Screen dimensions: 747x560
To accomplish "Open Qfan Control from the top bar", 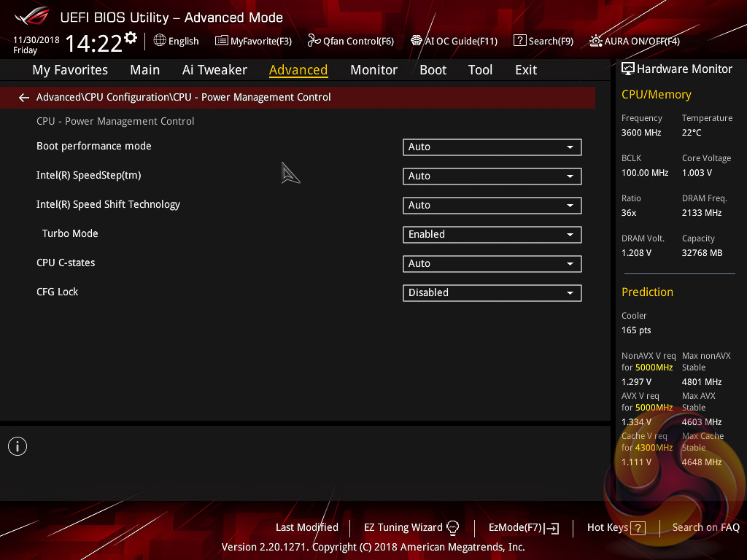I will (350, 42).
